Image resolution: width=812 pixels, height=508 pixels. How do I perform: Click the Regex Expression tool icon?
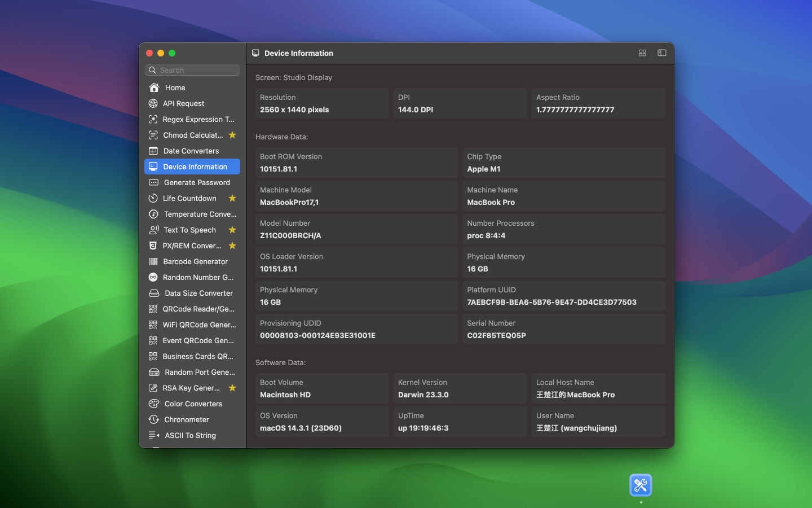153,119
